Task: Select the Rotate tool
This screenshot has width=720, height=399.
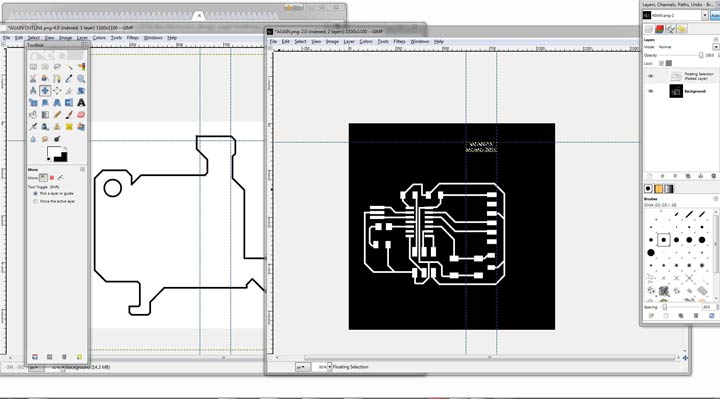Action: (x=81, y=91)
